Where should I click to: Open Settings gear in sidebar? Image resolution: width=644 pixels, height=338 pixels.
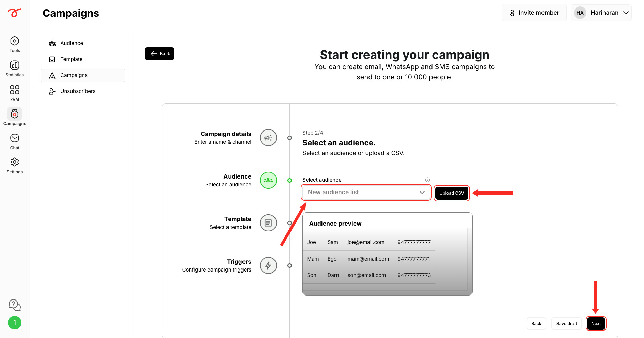(x=15, y=166)
